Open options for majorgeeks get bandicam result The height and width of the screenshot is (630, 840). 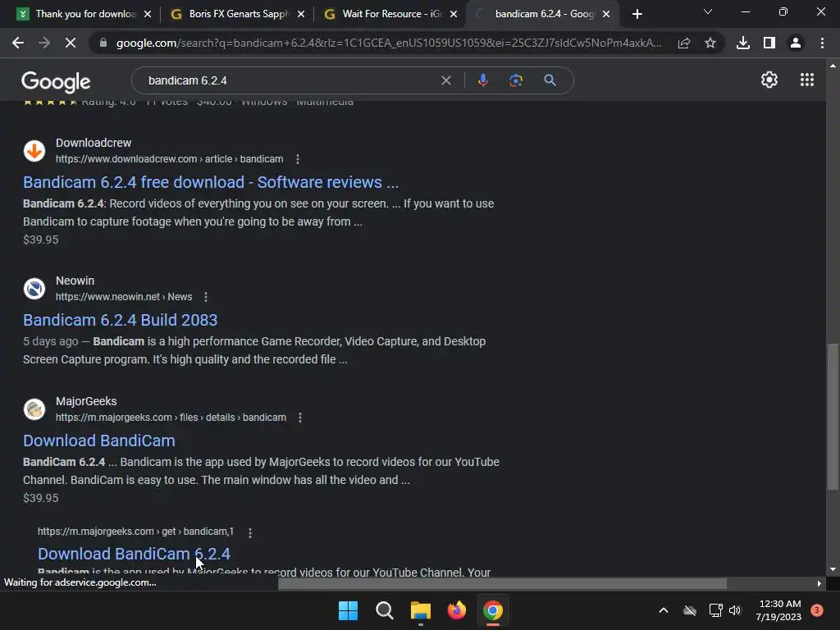(x=250, y=532)
